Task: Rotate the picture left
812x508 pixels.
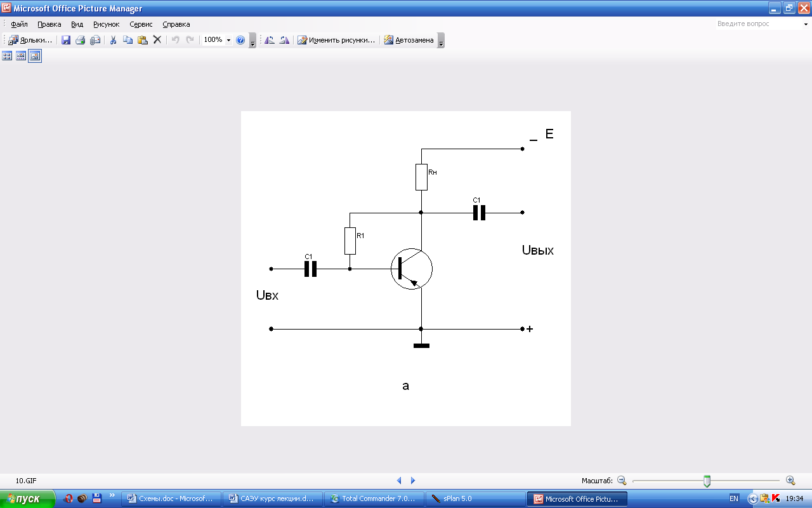Action: click(270, 40)
